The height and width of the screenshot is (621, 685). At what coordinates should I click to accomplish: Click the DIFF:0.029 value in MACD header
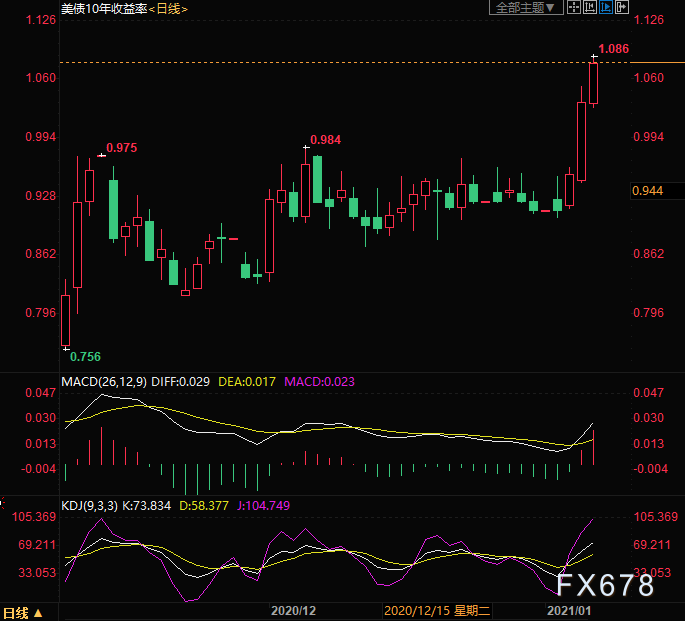tap(186, 382)
